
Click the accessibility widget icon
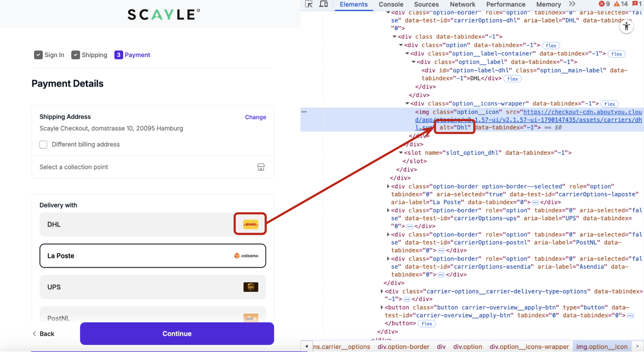pyautogui.click(x=626, y=27)
